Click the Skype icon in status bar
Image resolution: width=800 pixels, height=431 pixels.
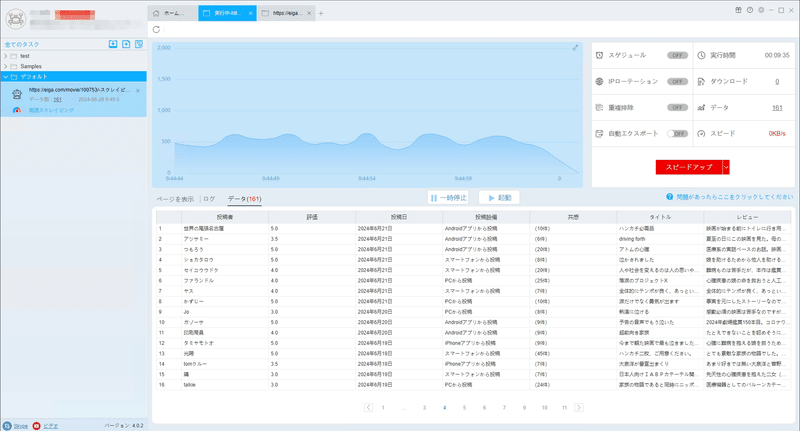(x=7, y=426)
